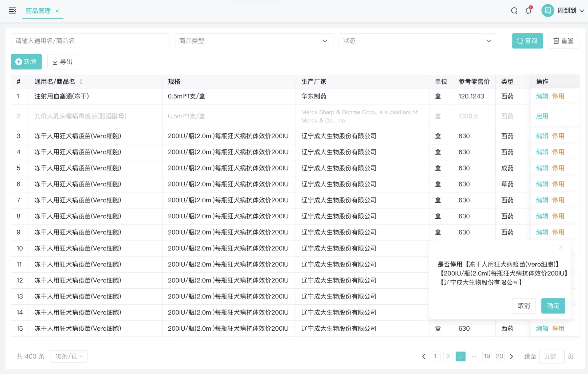Viewport: 588px width, 374px height.
Task: Click 编辑 in row 6 (草药)
Action: [542, 184]
